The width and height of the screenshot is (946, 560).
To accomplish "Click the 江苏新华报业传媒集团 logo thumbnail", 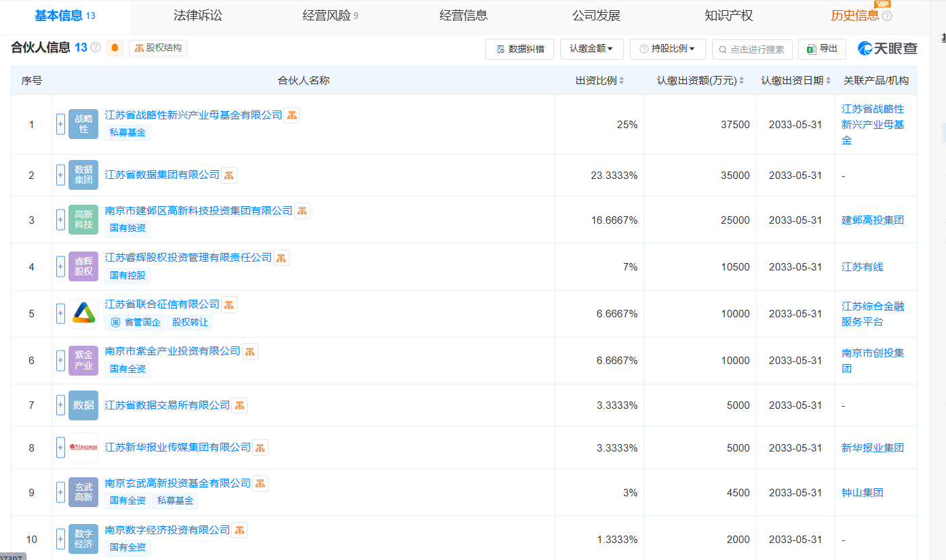I will tap(83, 447).
